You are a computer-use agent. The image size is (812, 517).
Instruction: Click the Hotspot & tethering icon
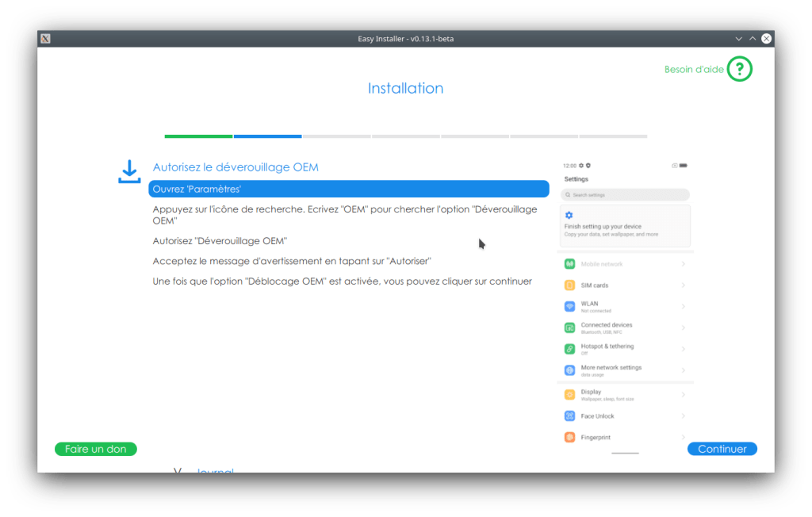pyautogui.click(x=569, y=349)
